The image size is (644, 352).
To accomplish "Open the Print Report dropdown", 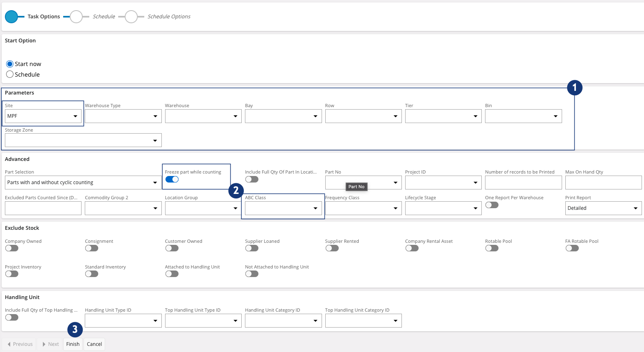I will [603, 208].
